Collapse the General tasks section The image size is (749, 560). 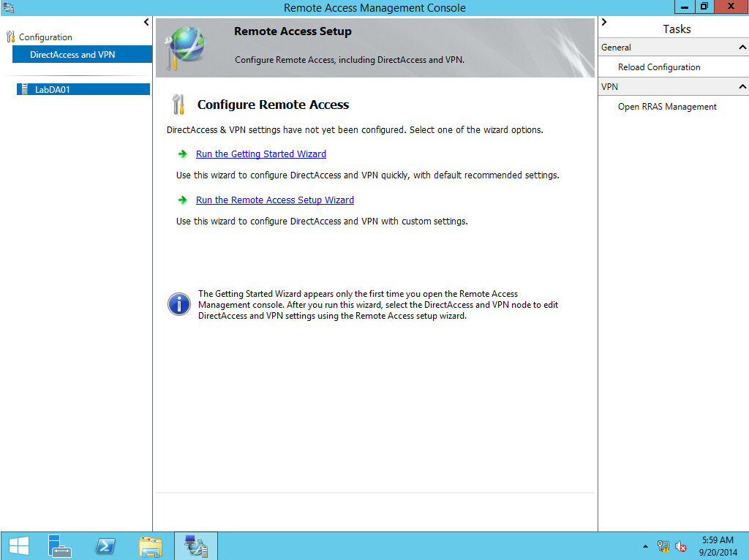click(x=742, y=48)
